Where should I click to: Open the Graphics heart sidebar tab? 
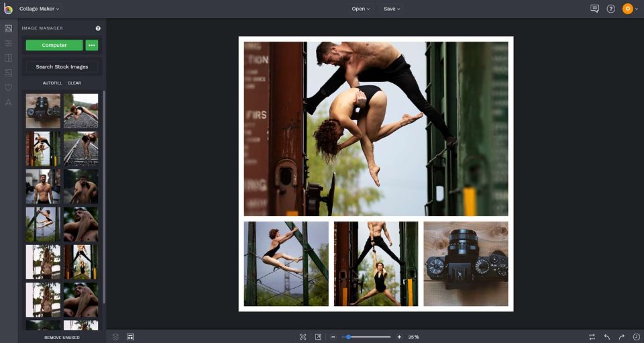tap(8, 87)
